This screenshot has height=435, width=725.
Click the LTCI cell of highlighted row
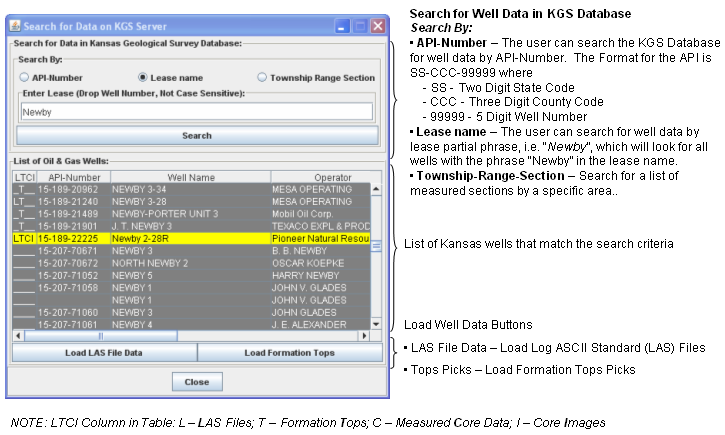[x=24, y=239]
